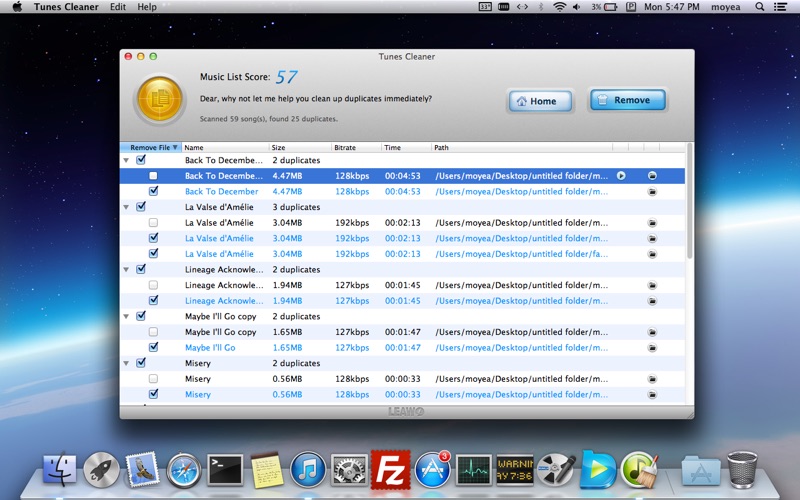Click the gold duplicates icon
This screenshot has width=800, height=500.
click(160, 99)
